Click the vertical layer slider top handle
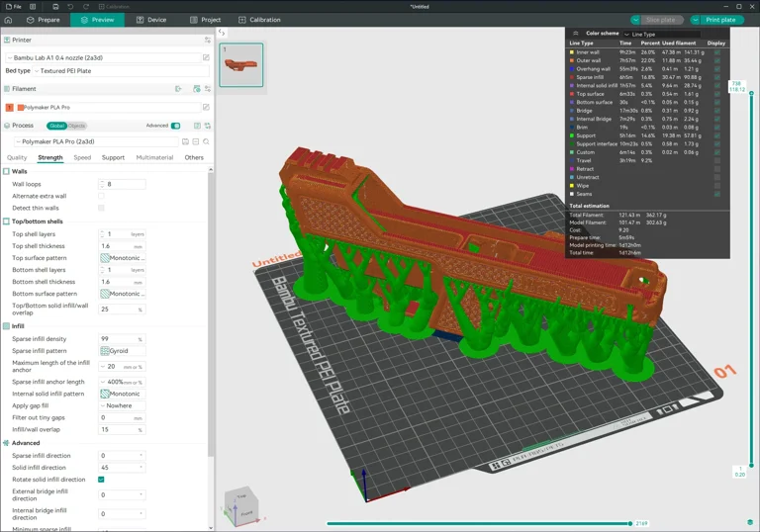Viewport: 760px width, 532px height. click(751, 93)
